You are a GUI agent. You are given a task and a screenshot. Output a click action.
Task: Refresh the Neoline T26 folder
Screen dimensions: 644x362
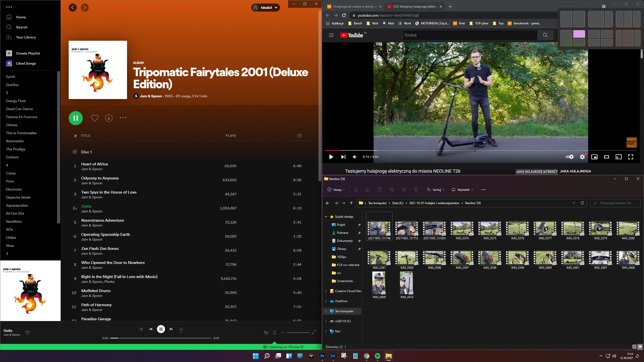582,203
